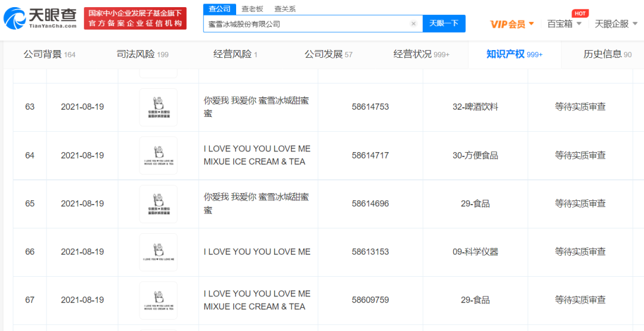Clear the search field with the X icon

(x=414, y=24)
